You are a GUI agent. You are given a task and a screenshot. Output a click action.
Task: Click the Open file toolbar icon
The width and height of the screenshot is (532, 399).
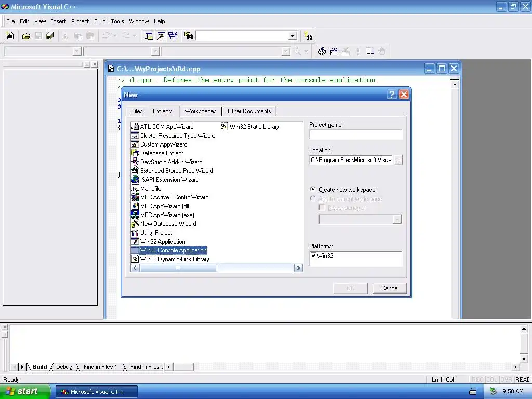pyautogui.click(x=26, y=36)
